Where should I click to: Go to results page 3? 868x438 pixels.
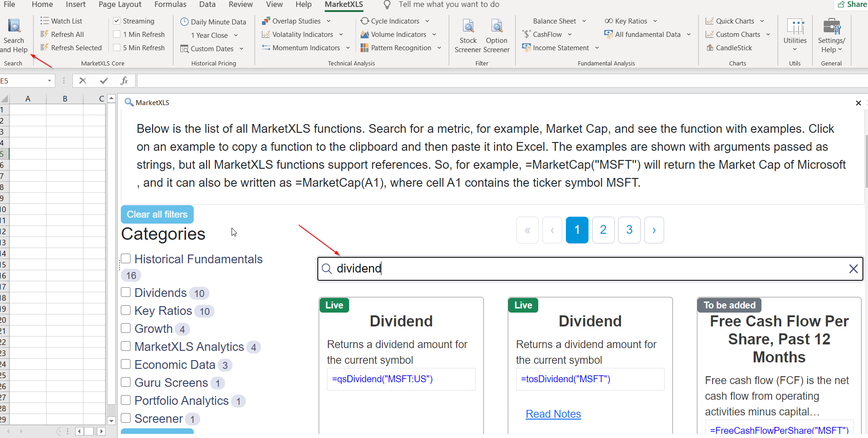point(629,230)
